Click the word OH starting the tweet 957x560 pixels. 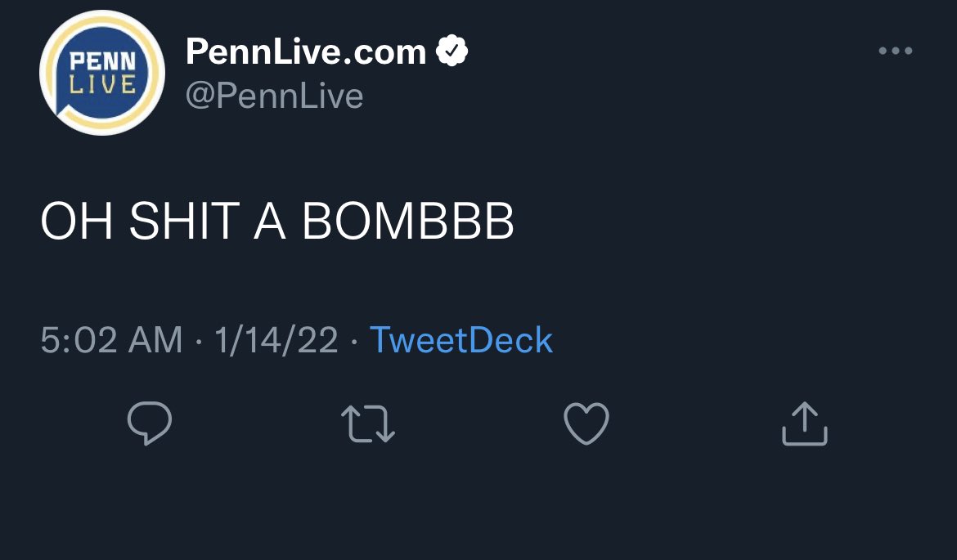(x=76, y=222)
